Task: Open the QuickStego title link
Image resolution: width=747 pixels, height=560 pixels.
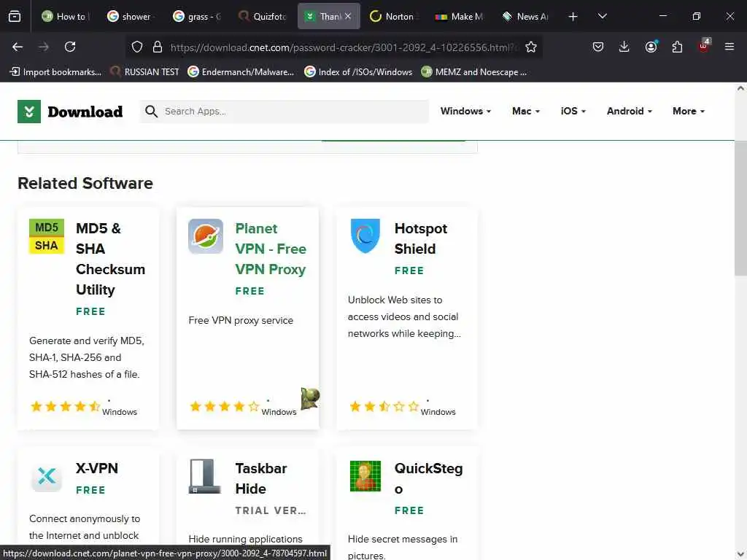Action: tap(428, 478)
